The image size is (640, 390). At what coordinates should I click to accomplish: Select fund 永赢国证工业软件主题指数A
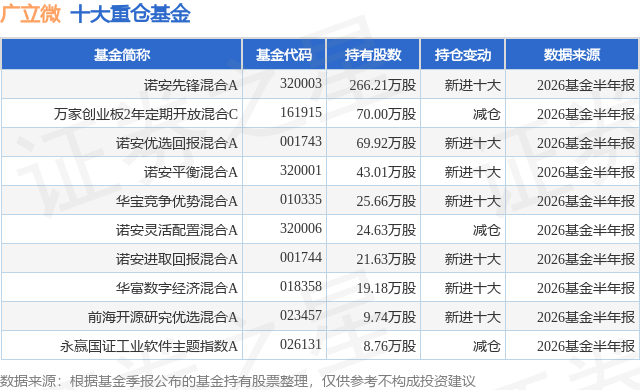click(x=149, y=346)
